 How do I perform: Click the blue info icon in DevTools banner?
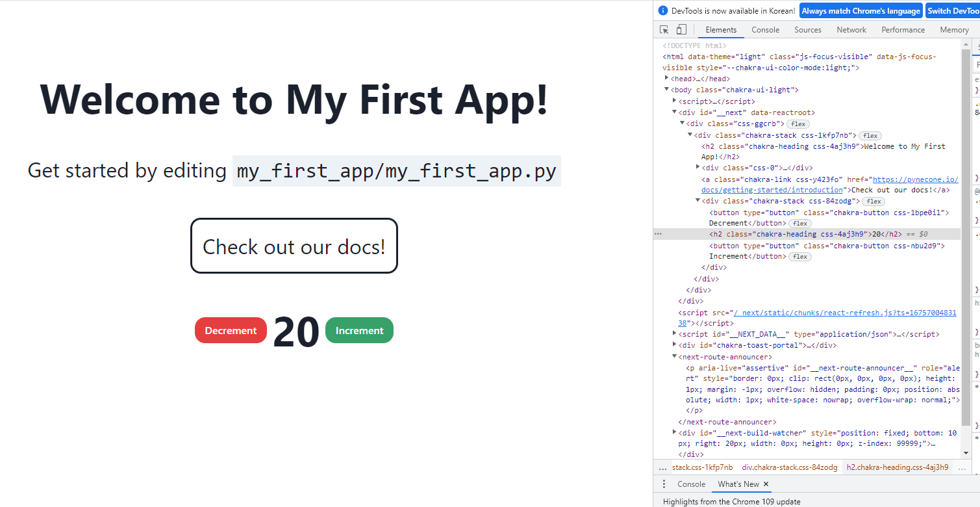coord(662,10)
